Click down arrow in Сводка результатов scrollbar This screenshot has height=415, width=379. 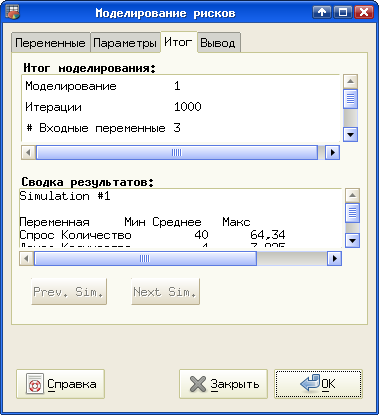(x=352, y=240)
